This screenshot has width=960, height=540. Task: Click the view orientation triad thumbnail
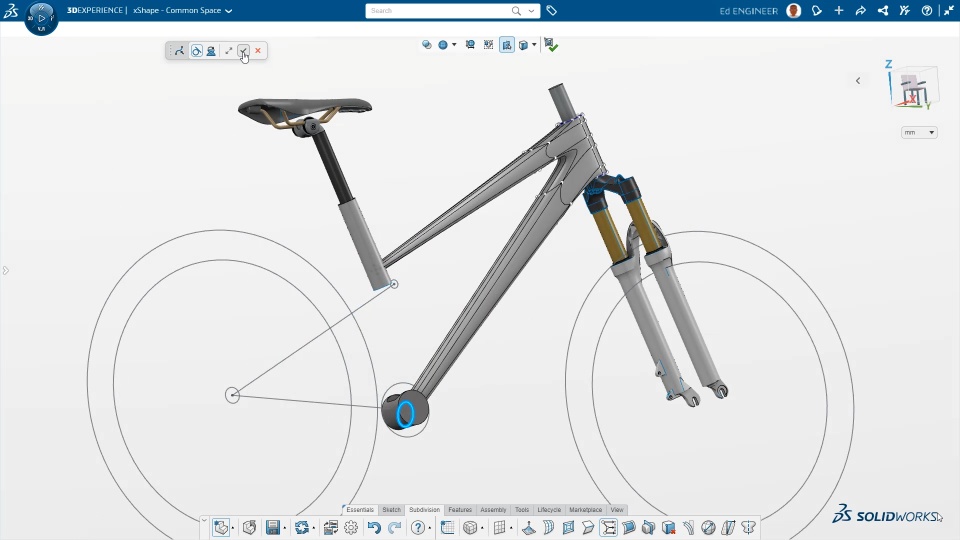(x=913, y=86)
